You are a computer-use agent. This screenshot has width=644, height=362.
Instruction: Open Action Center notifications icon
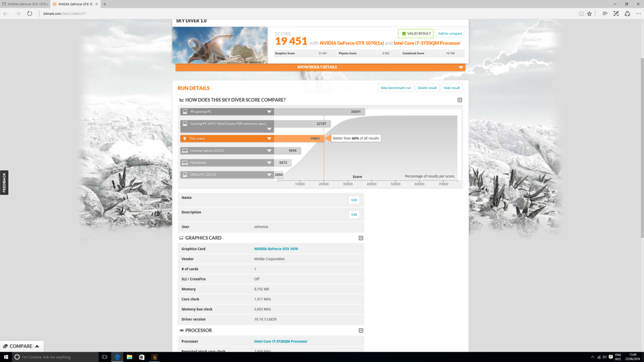611,357
